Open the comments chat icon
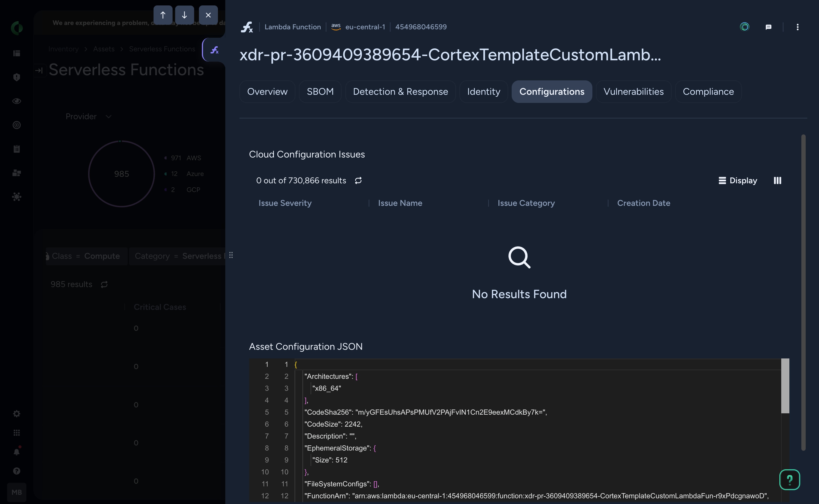Image resolution: width=819 pixels, height=504 pixels. point(768,27)
